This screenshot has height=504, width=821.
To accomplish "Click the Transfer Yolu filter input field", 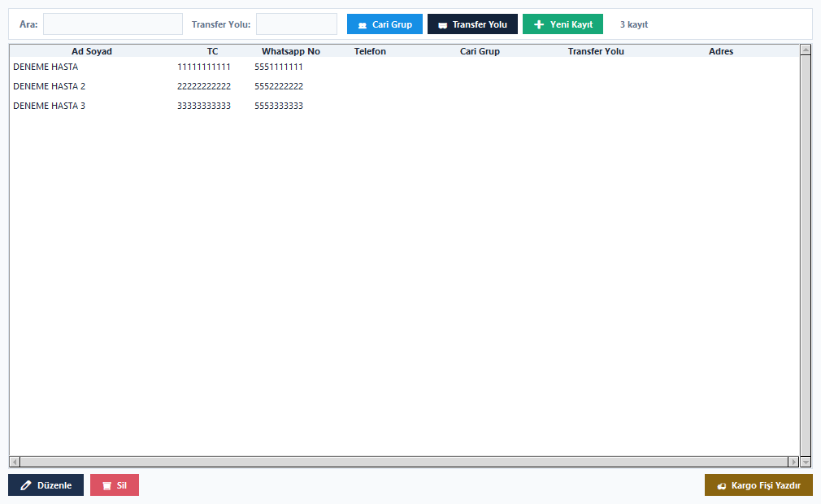I will (x=297, y=24).
